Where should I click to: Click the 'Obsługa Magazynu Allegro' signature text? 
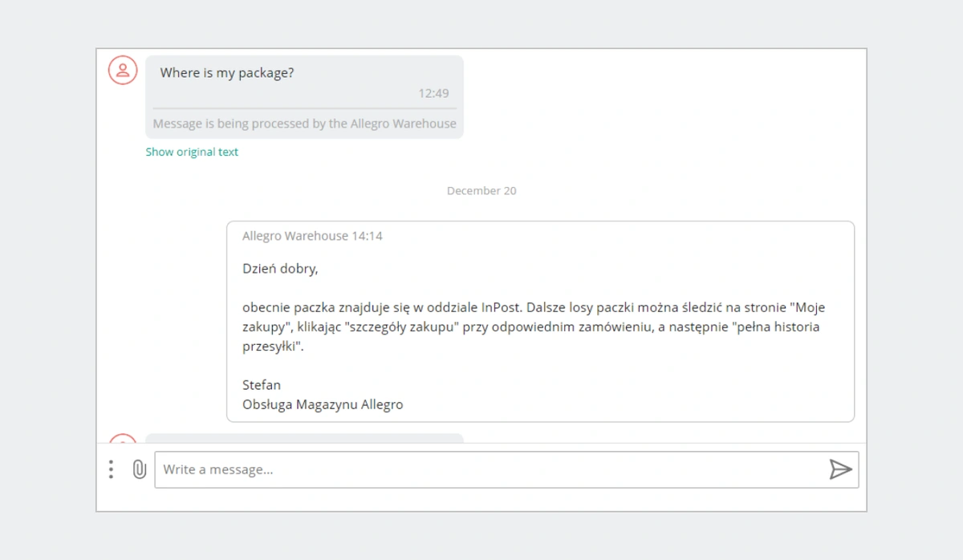tap(323, 404)
